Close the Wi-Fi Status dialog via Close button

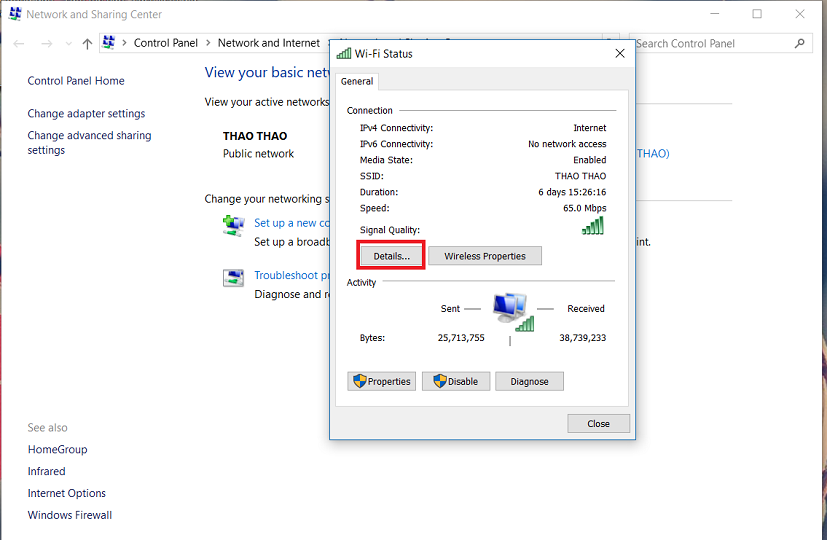coord(598,423)
